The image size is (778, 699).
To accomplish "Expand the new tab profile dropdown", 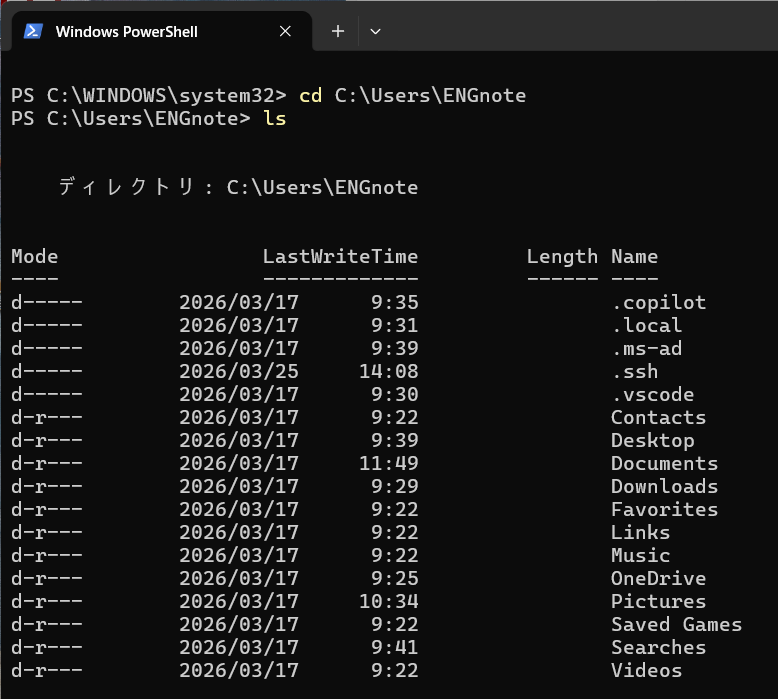I will [375, 32].
